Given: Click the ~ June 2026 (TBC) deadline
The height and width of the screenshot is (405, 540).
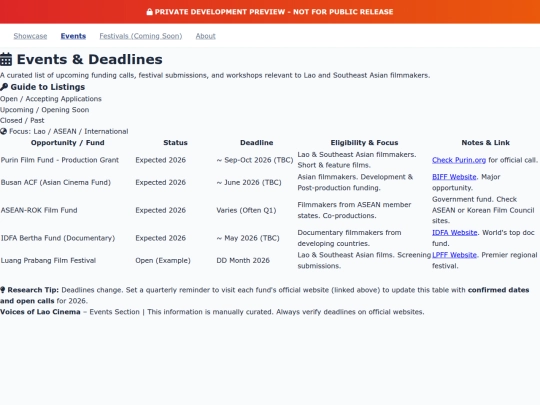Looking at the screenshot, I should coord(249,182).
